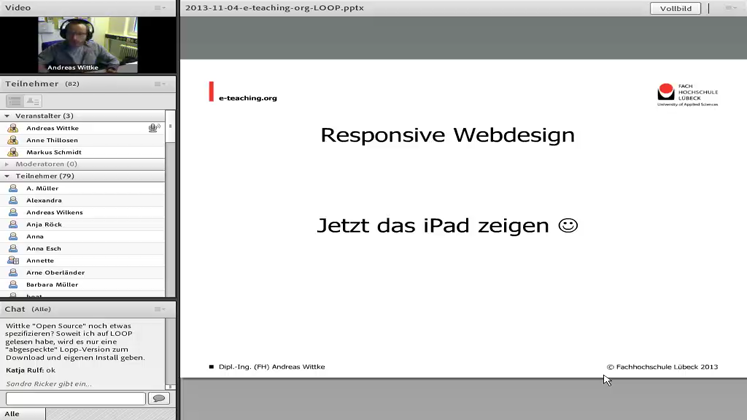Open the share pod options menu
The width and height of the screenshot is (747, 420).
[730, 8]
